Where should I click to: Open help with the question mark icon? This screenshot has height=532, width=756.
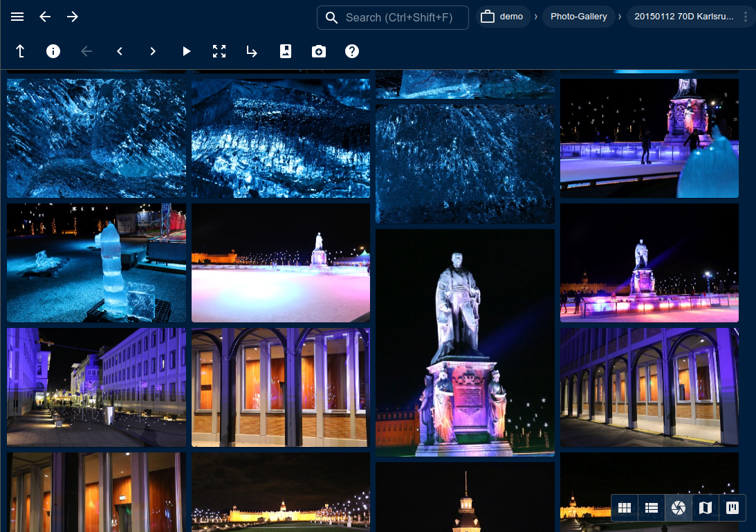[352, 51]
